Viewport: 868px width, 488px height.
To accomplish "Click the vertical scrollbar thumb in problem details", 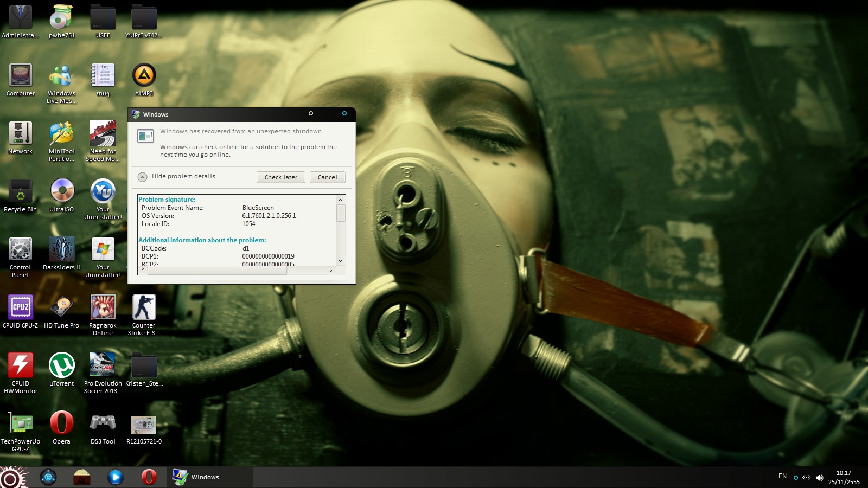I will click(x=341, y=213).
